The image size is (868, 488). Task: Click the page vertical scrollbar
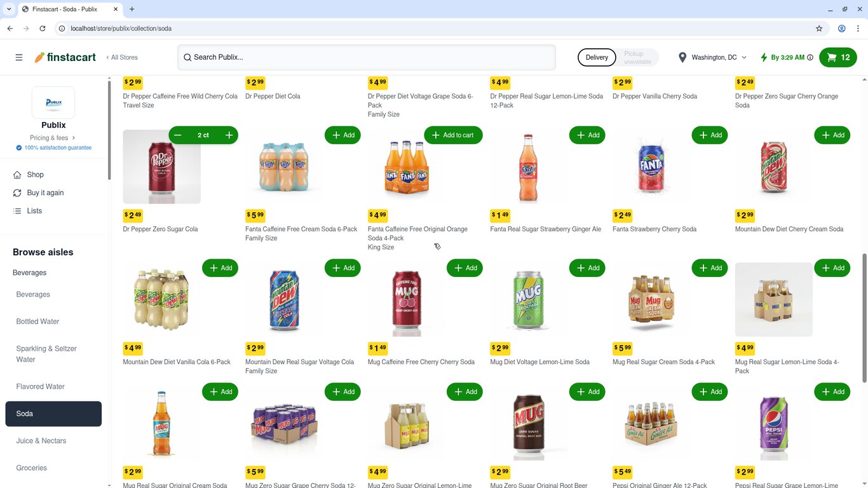click(x=864, y=318)
